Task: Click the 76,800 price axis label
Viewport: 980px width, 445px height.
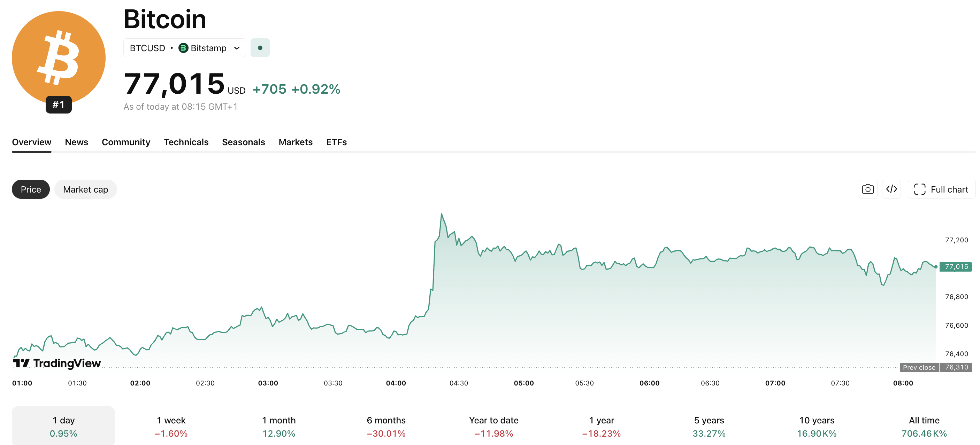Action: tap(956, 297)
